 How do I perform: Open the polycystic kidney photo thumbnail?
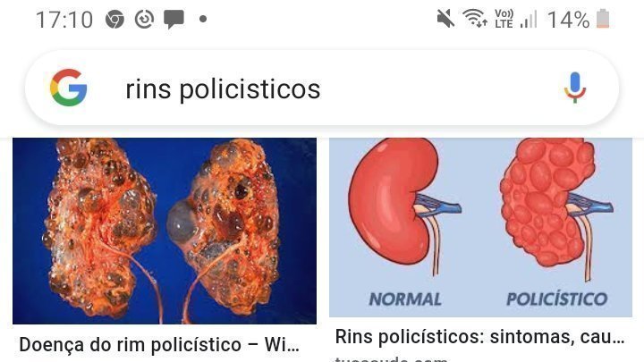165,232
